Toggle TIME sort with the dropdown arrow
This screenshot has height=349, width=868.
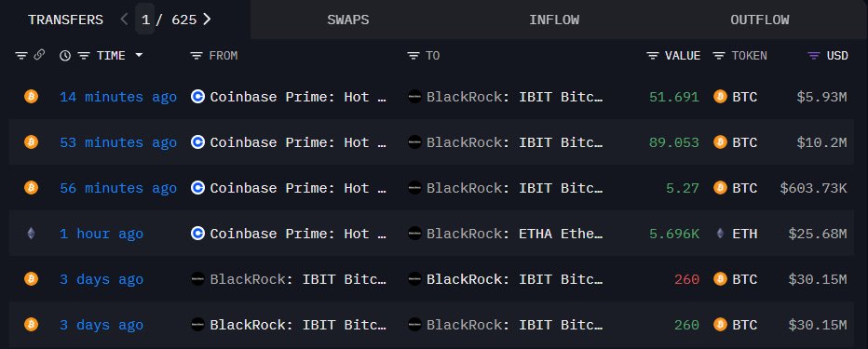coord(139,55)
